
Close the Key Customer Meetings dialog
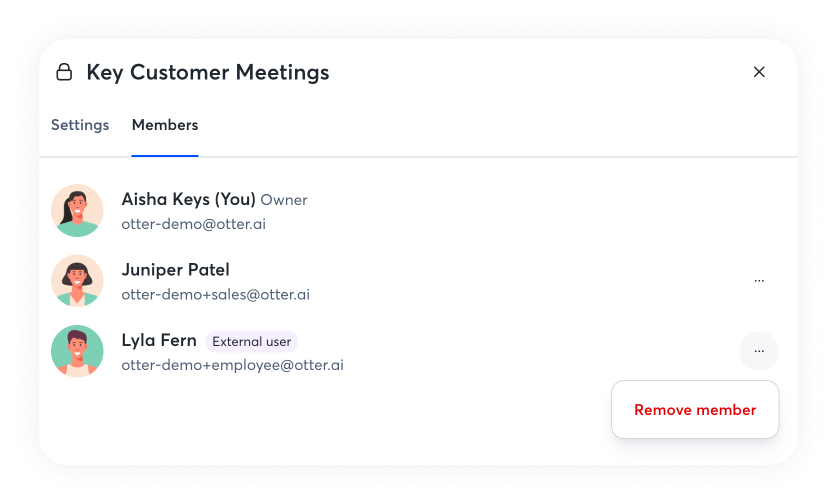coord(759,72)
